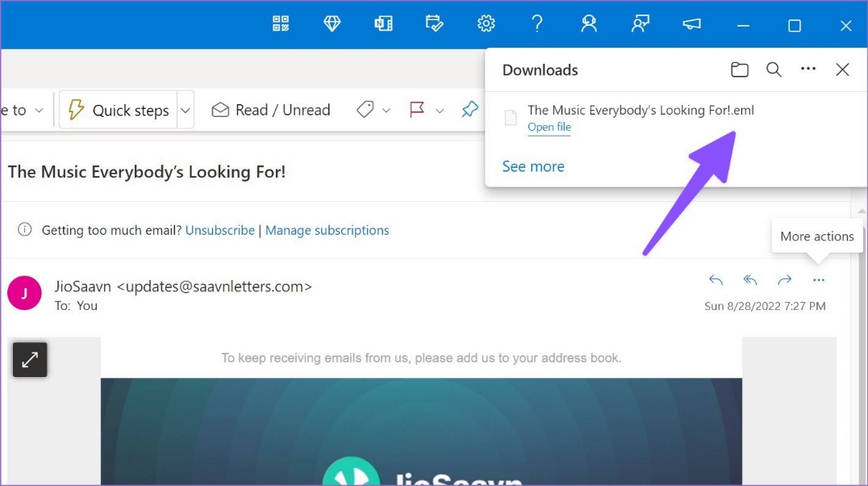This screenshot has height=486, width=868.
Task: Pin this email with the pin icon
Action: pos(469,111)
